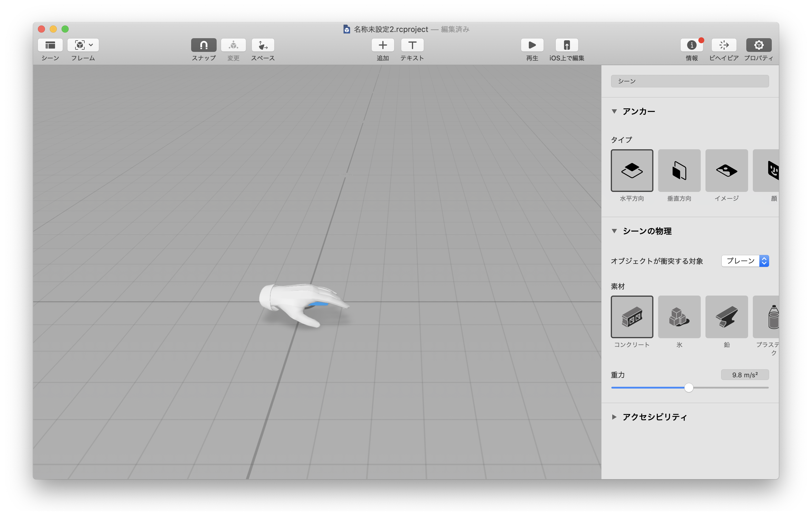Expand the アクセシビリティ section
812x523 pixels.
coord(614,417)
